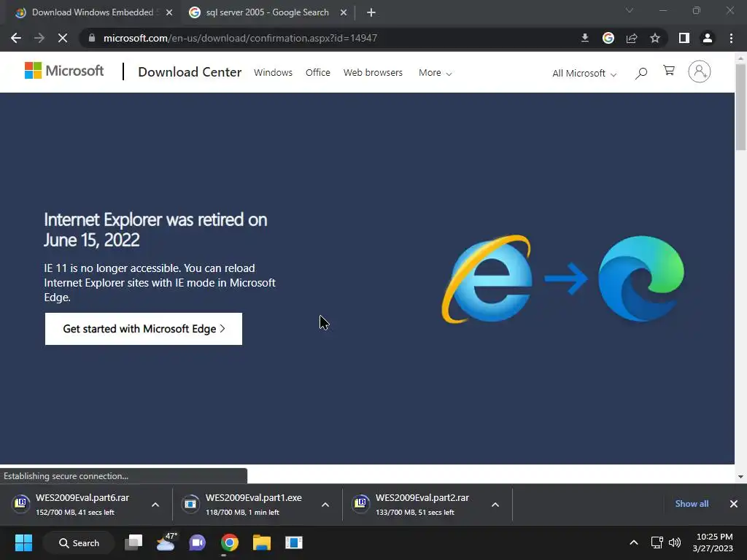Screen dimensions: 747x560
Task: Click the forward navigation arrow
Action: (x=39, y=38)
